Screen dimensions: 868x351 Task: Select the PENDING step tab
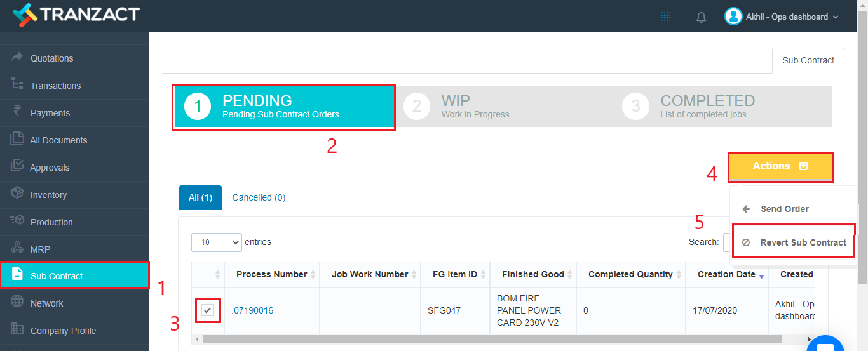coord(284,107)
